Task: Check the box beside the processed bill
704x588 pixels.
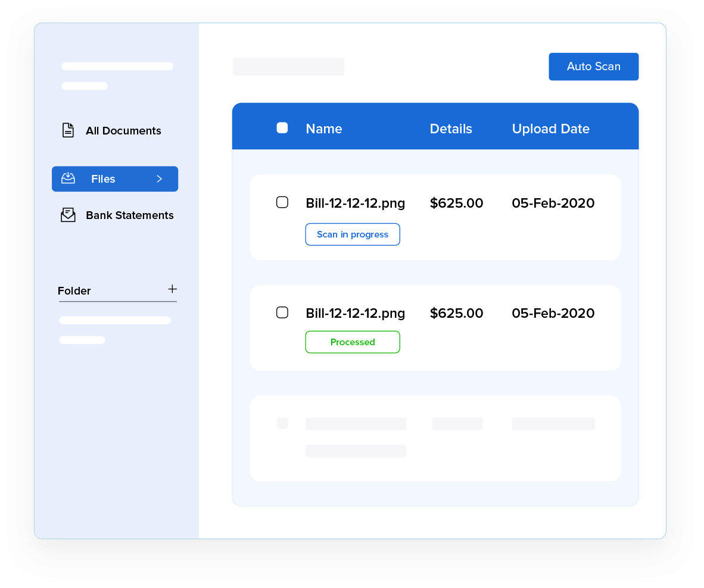Action: pos(282,312)
